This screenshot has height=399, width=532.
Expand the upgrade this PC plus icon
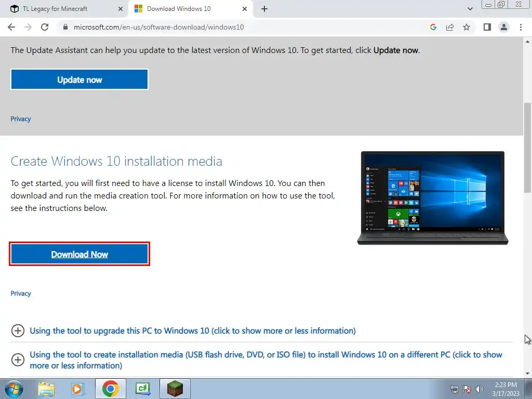coord(18,330)
